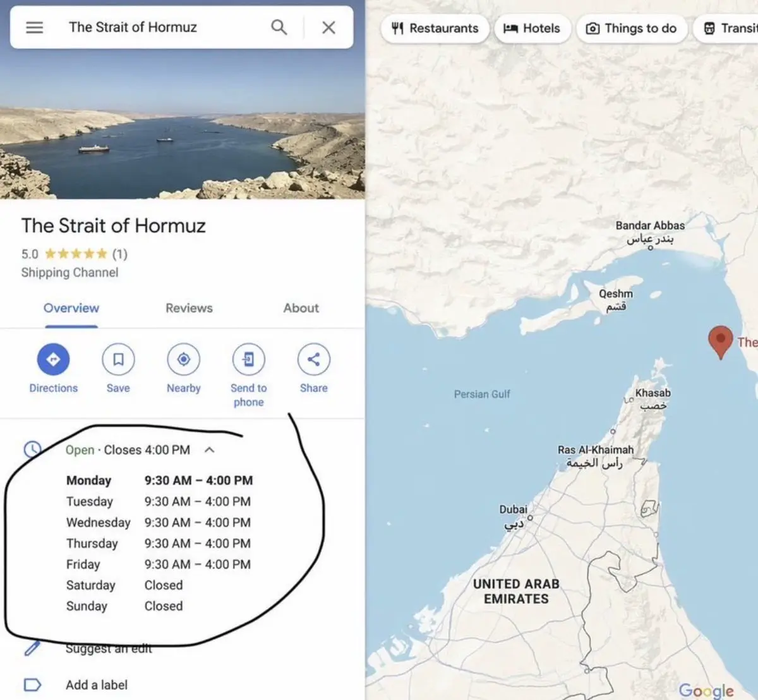This screenshot has height=700, width=758.
Task: Click the Khasab map label
Action: pos(653,399)
